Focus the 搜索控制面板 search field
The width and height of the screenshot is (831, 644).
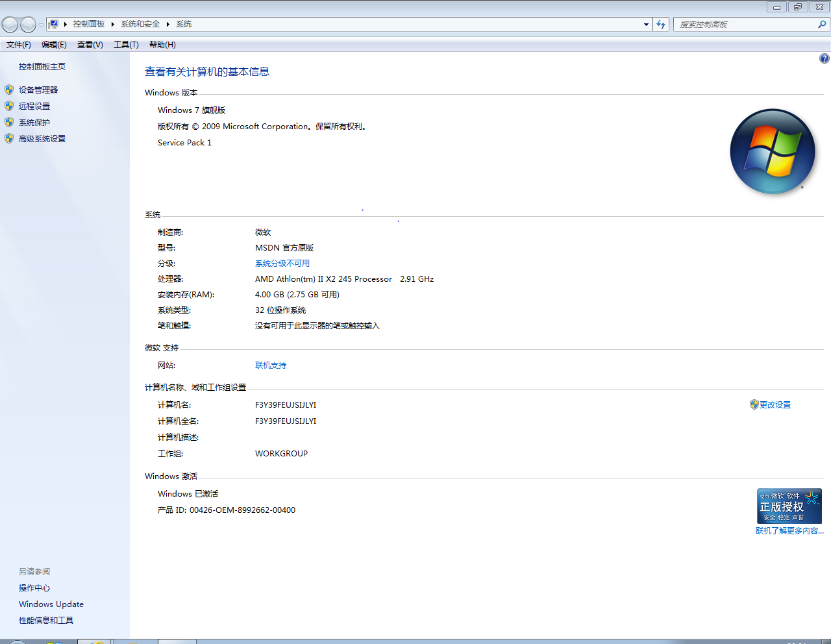[745, 25]
